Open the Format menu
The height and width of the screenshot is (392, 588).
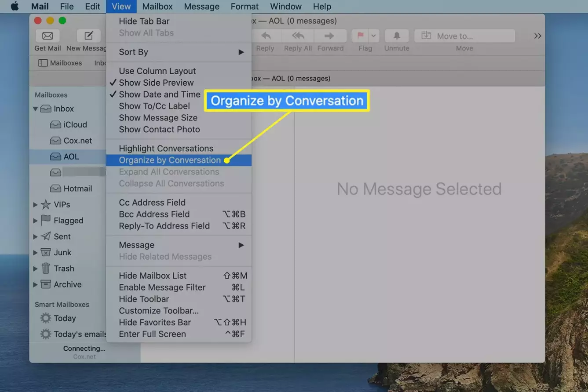(244, 6)
